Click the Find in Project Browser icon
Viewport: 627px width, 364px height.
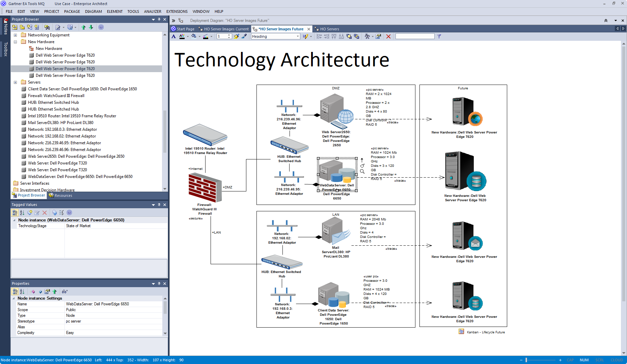click(x=47, y=27)
